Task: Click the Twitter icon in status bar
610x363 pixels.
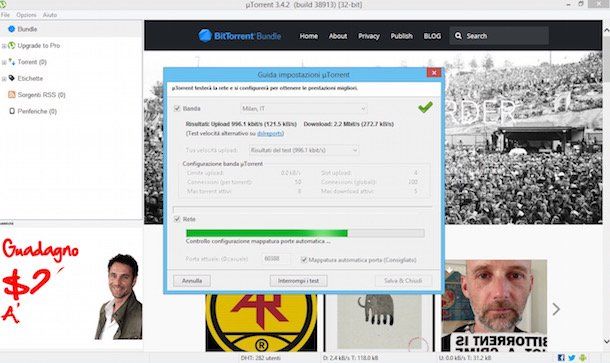Action: 571,358
